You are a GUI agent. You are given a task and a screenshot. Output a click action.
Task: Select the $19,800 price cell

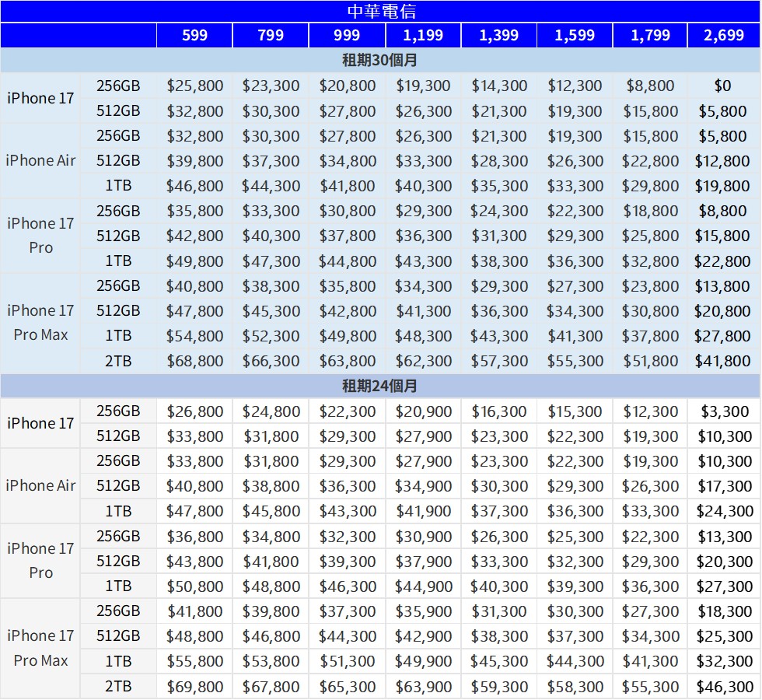722,186
